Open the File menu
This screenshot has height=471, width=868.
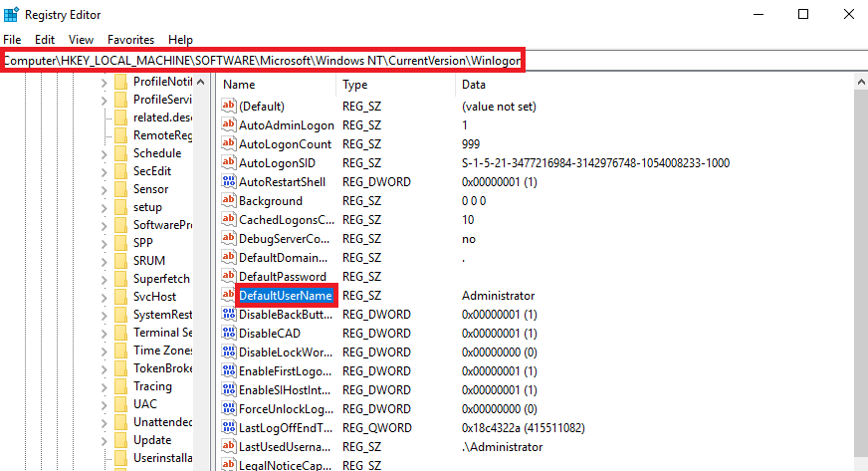(x=12, y=39)
